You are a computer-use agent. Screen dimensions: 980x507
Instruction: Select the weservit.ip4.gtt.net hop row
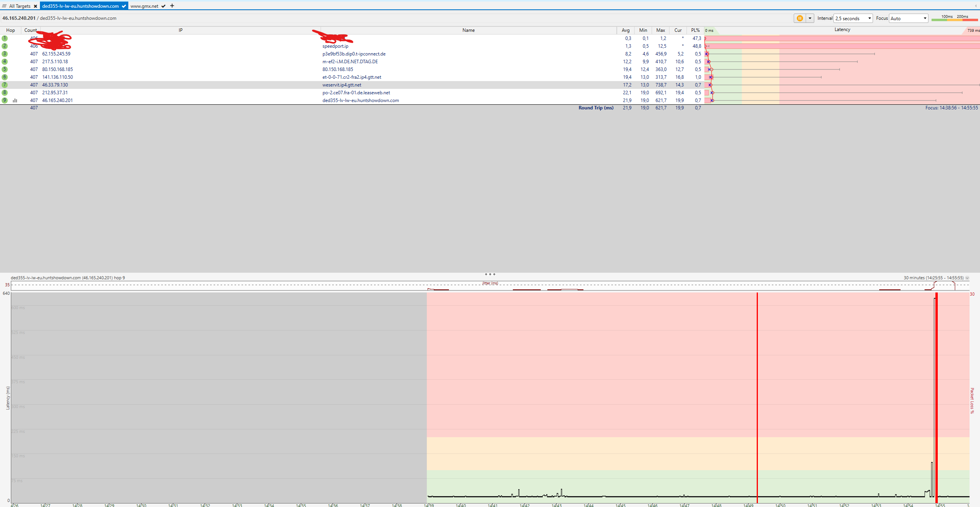(x=342, y=85)
